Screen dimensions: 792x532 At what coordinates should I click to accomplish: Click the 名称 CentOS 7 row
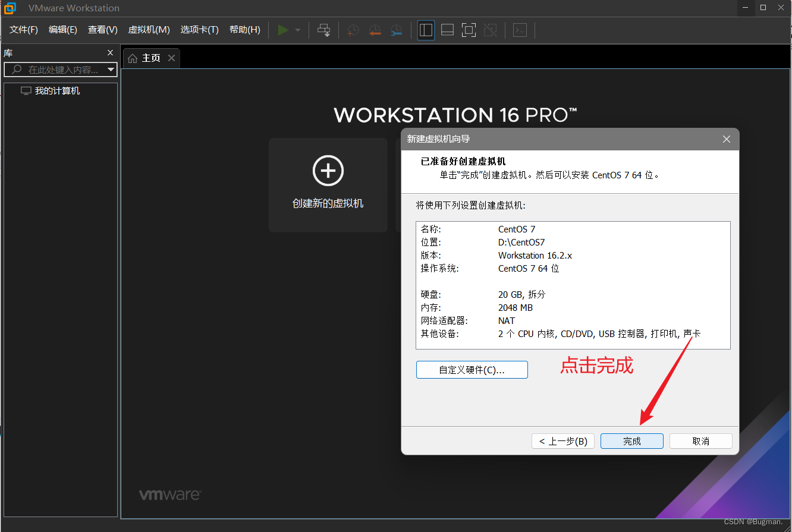(478, 229)
